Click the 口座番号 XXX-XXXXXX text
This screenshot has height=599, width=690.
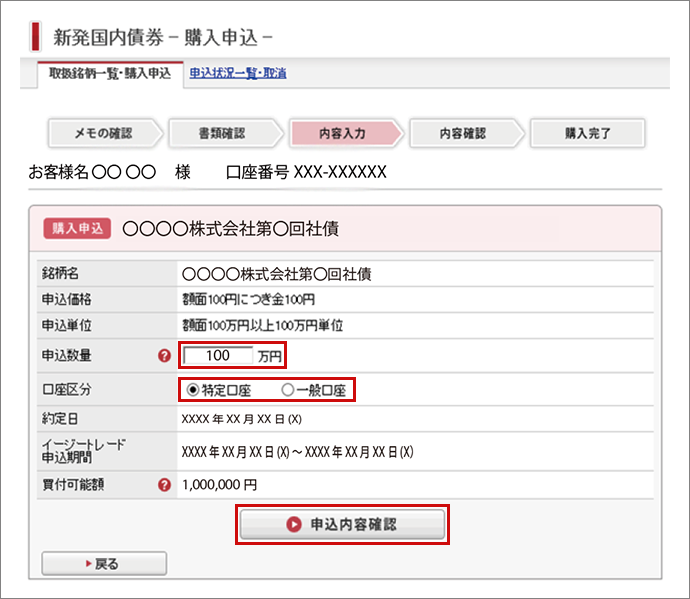pyautogui.click(x=306, y=172)
